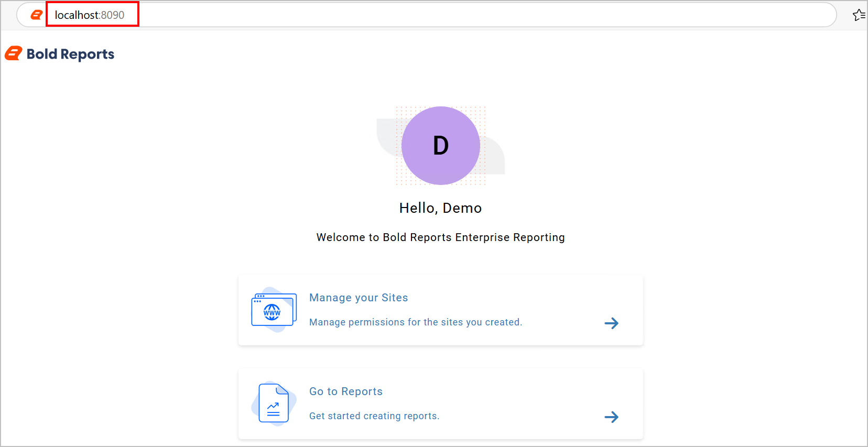
Task: Click the purple D user avatar
Action: [441, 146]
